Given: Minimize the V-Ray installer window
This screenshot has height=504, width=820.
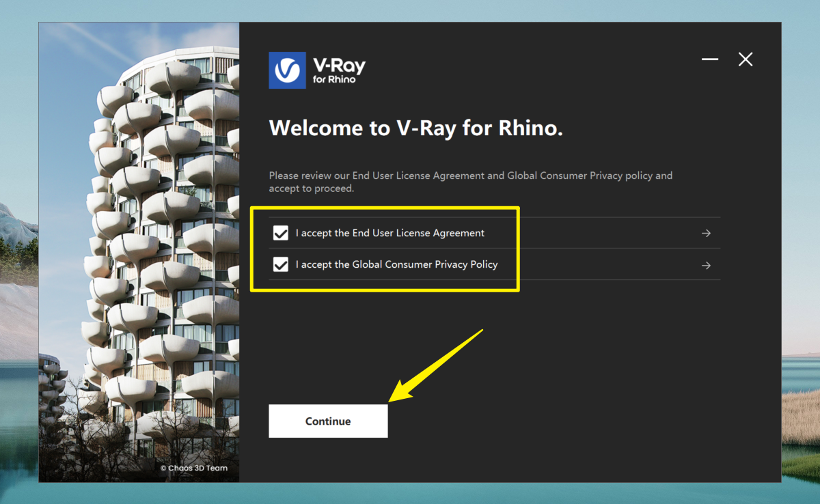Looking at the screenshot, I should (x=710, y=59).
